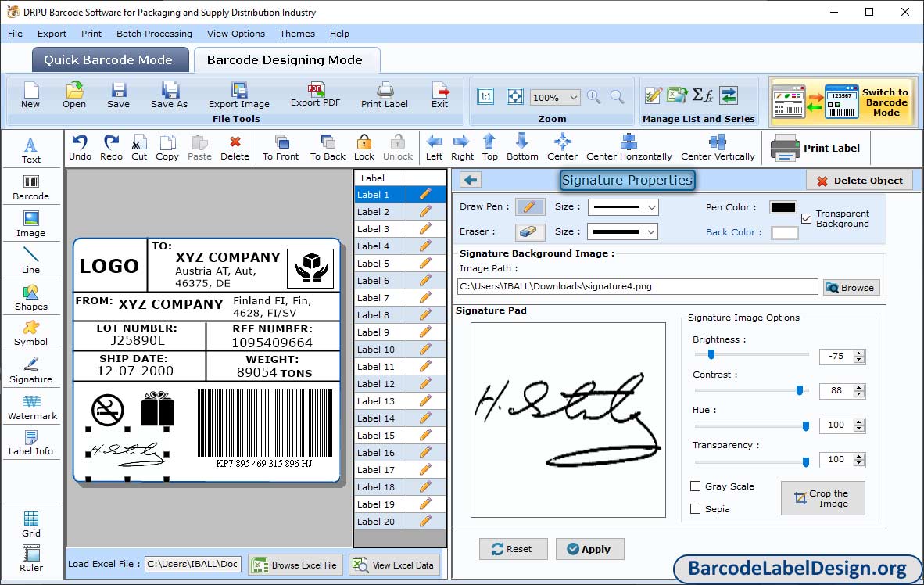The image size is (924, 585).
Task: Click Crop the Image button
Action: [x=822, y=498]
